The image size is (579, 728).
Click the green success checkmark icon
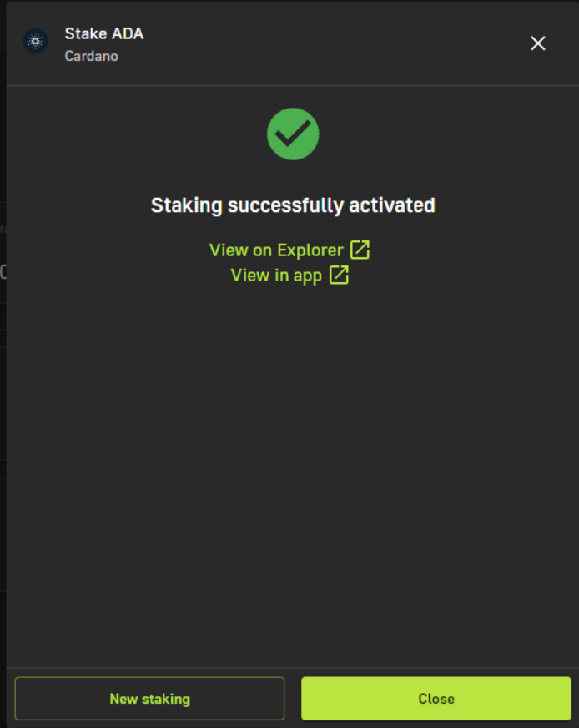click(x=293, y=134)
